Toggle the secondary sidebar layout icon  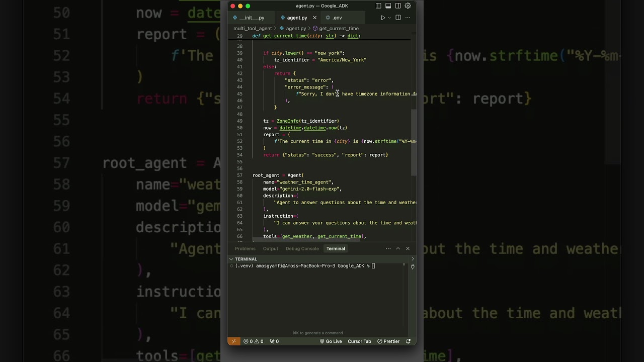coord(398,6)
